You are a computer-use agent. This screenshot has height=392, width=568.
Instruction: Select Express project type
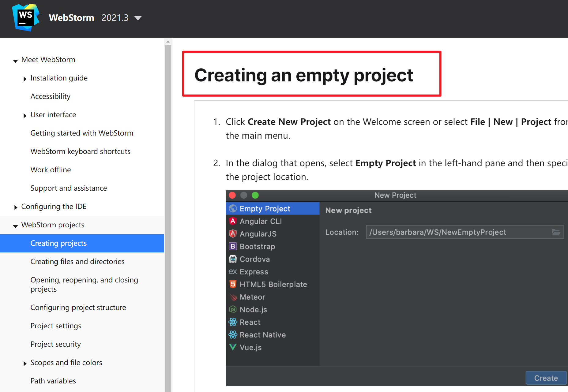click(273, 271)
